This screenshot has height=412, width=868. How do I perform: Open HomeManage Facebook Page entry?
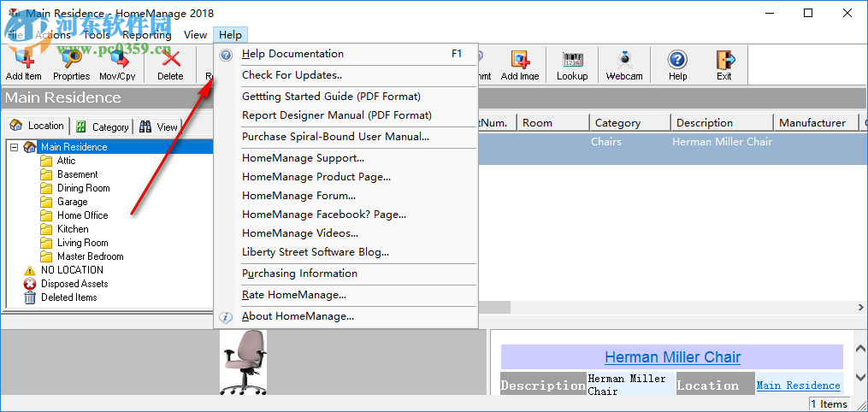click(x=345, y=215)
